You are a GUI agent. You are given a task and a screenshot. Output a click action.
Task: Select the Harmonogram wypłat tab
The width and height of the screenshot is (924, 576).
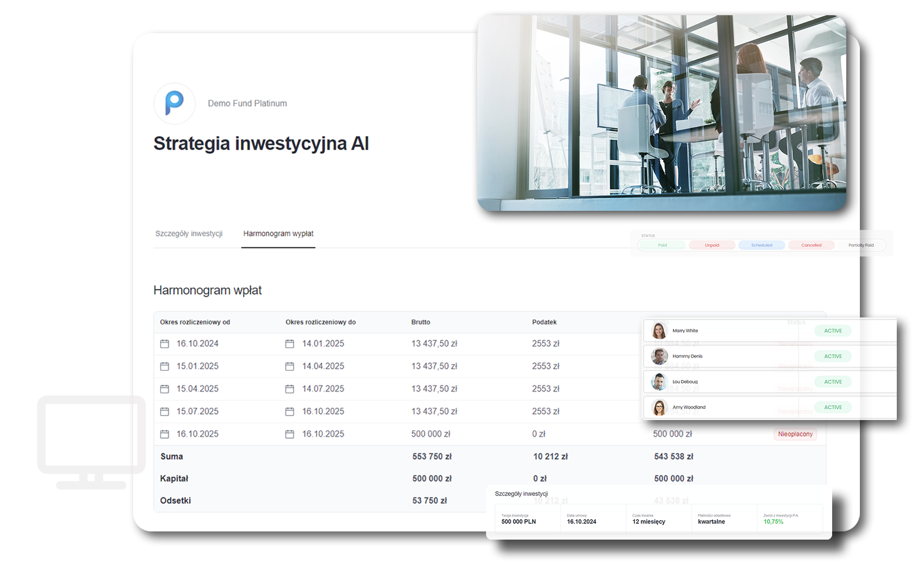[278, 234]
